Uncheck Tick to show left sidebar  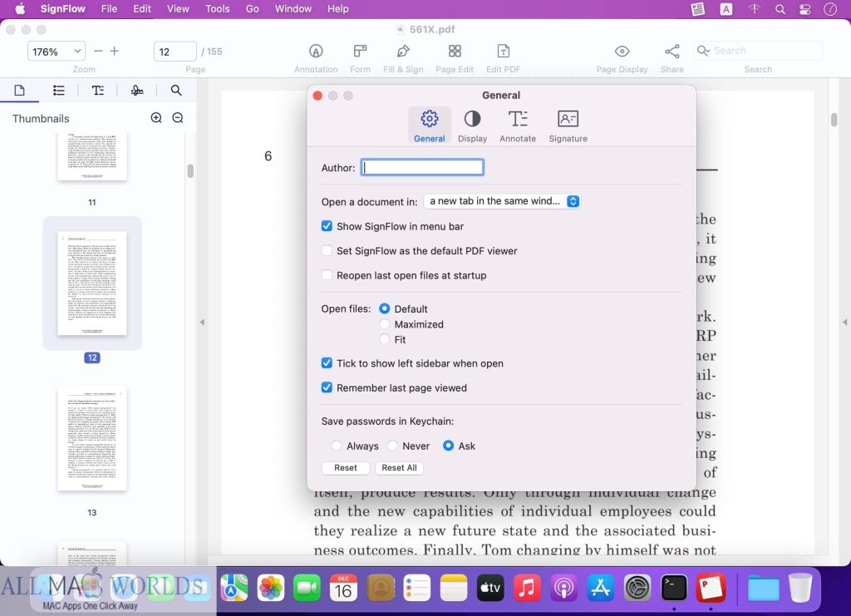coord(327,362)
